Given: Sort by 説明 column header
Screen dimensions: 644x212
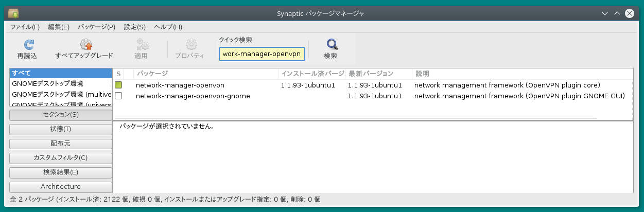Looking at the screenshot, I should pyautogui.click(x=522, y=74).
